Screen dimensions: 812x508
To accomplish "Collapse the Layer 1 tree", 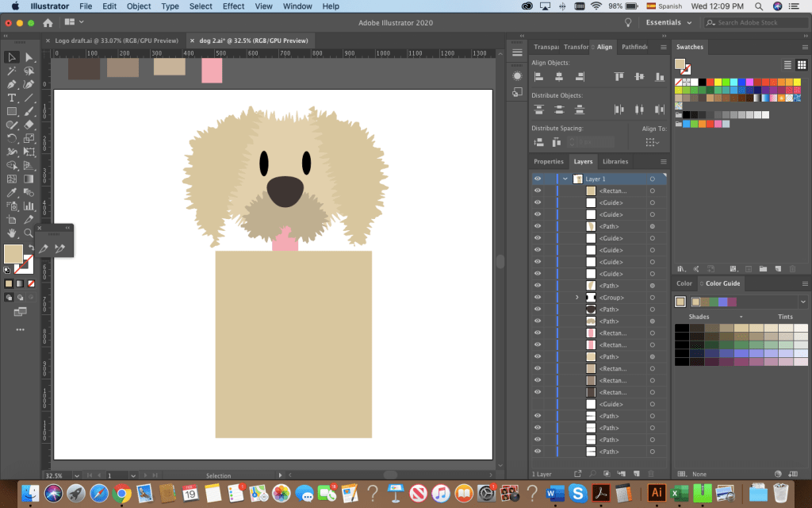I will [565, 179].
